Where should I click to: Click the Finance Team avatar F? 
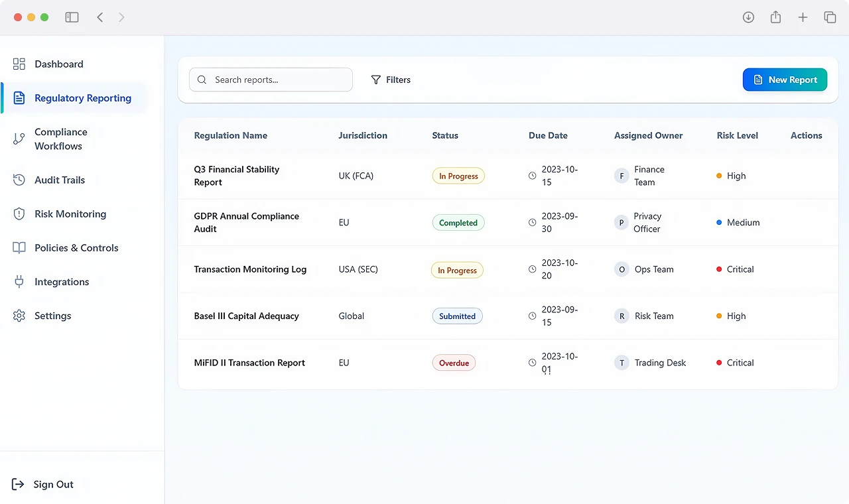click(621, 176)
